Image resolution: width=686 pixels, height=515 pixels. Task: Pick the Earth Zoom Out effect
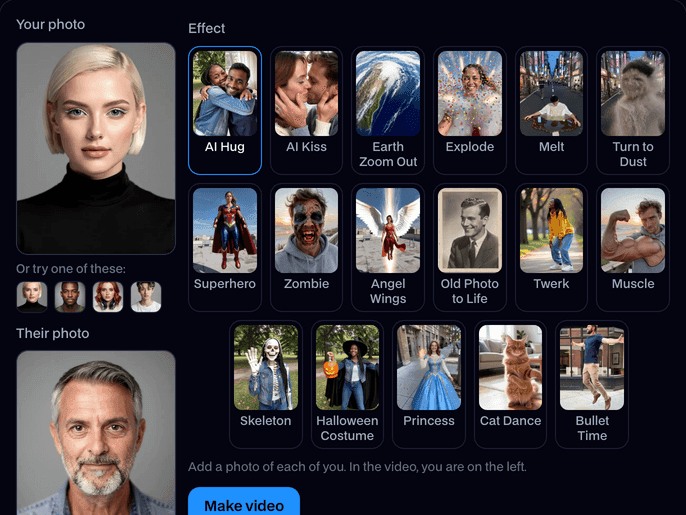click(x=388, y=110)
